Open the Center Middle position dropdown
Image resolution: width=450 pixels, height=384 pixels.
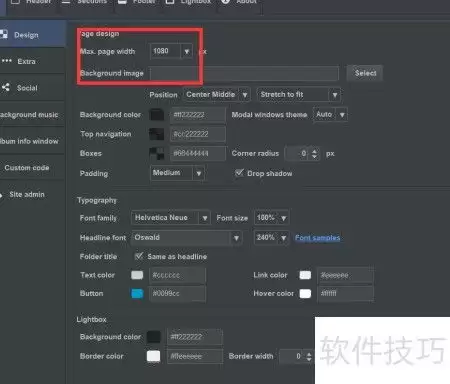[x=217, y=95]
